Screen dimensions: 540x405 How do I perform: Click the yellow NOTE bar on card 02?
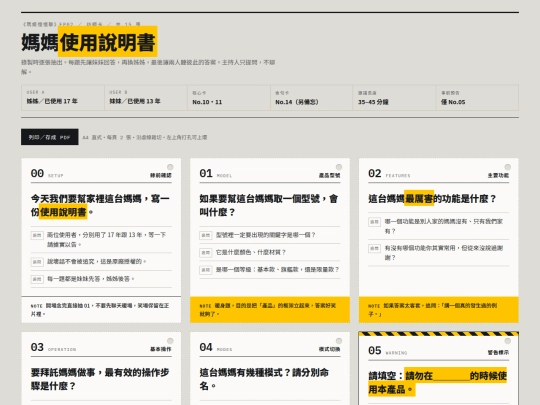click(x=439, y=310)
